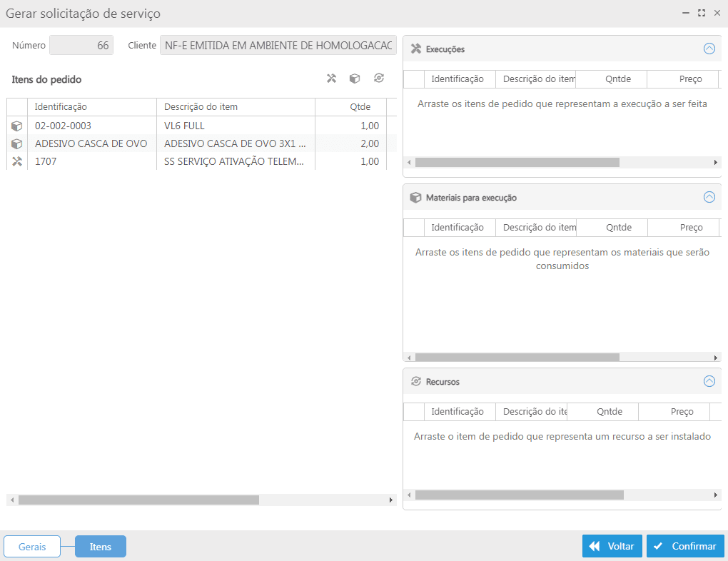This screenshot has height=561, width=728.
Task: Collapse the Execuções panel
Action: 709,49
